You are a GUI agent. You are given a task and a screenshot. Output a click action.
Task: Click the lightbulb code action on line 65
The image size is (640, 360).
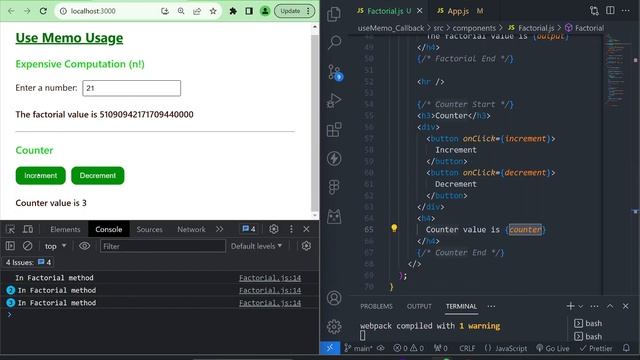tap(394, 228)
